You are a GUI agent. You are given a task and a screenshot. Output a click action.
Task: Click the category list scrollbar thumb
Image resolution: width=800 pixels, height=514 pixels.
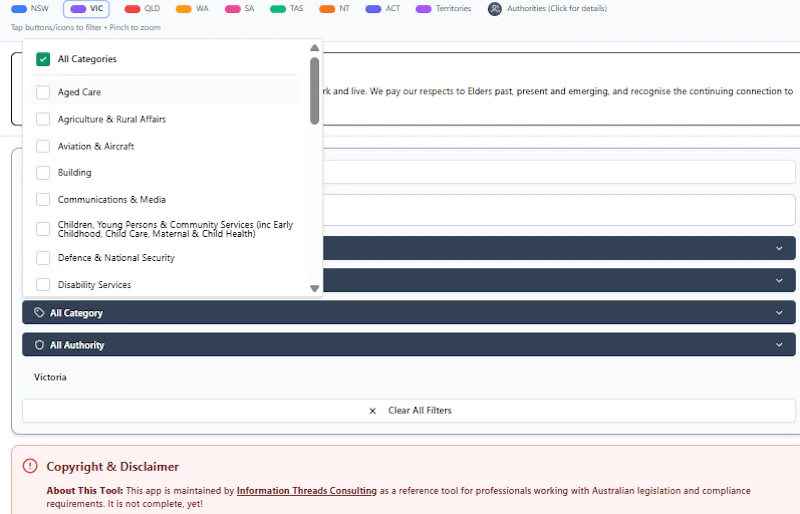[314, 90]
